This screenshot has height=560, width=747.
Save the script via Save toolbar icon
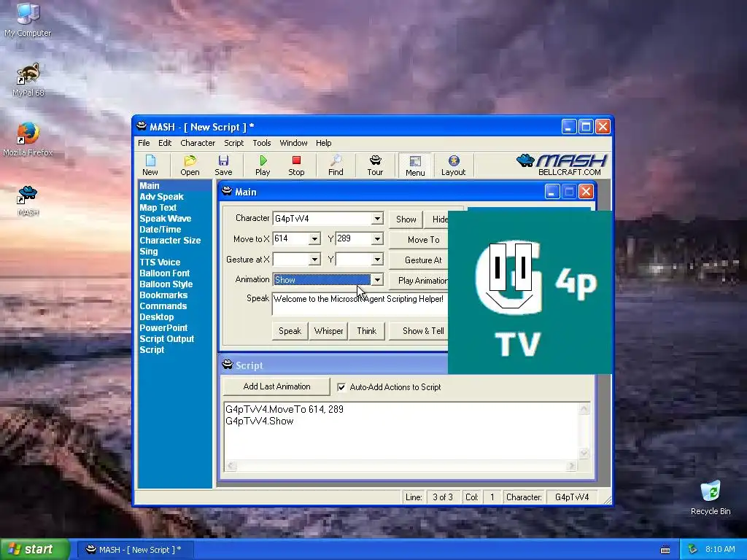tap(223, 166)
